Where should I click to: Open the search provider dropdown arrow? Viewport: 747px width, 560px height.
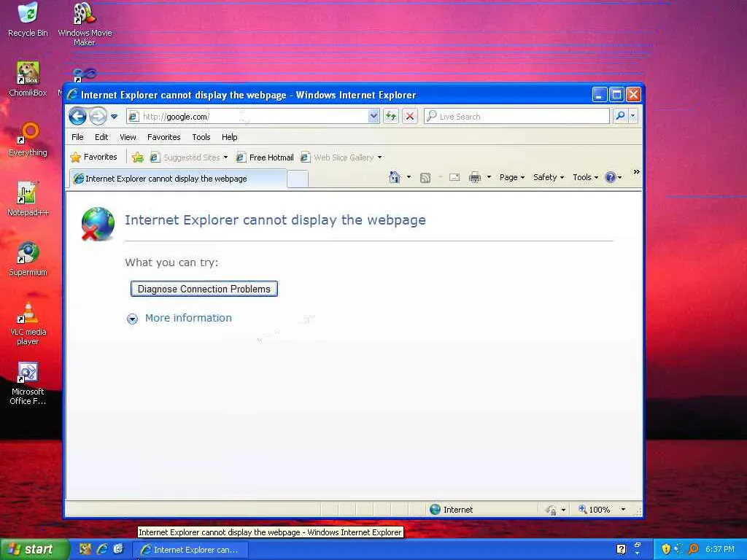tap(633, 116)
